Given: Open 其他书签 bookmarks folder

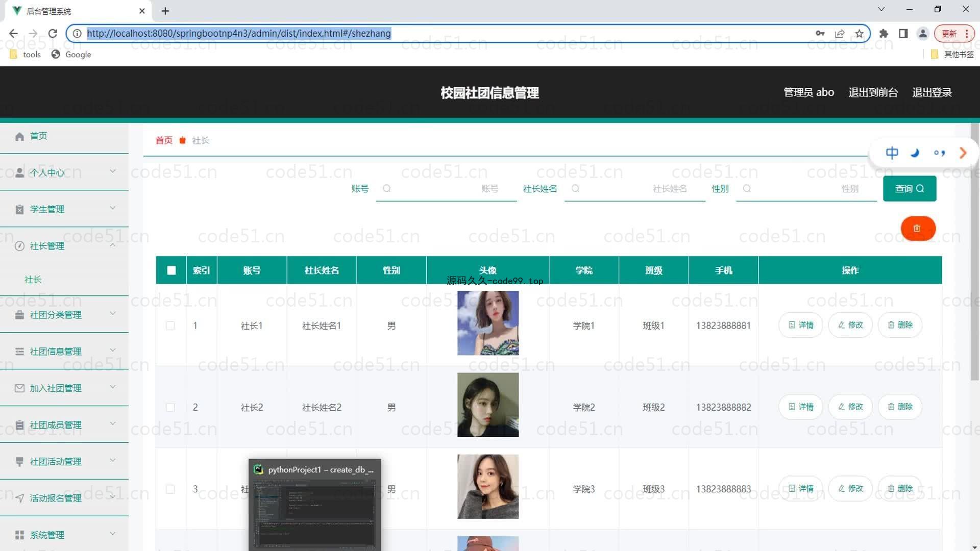Looking at the screenshot, I should pyautogui.click(x=952, y=55).
